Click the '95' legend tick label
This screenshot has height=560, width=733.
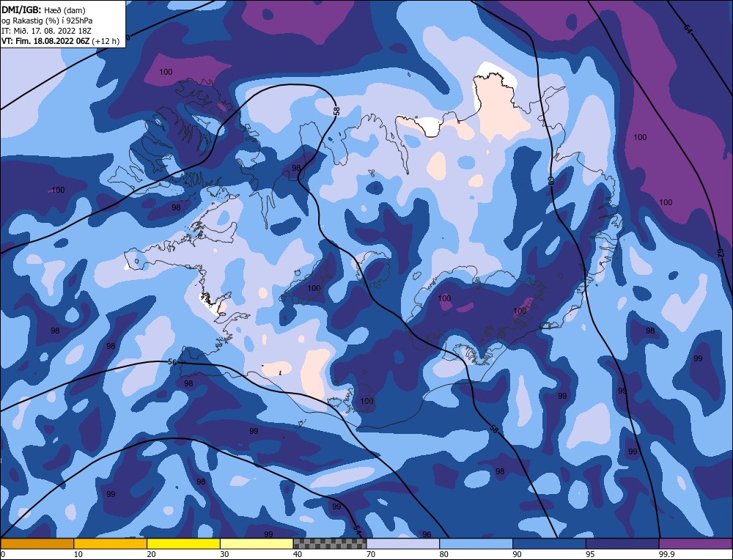pos(590,554)
